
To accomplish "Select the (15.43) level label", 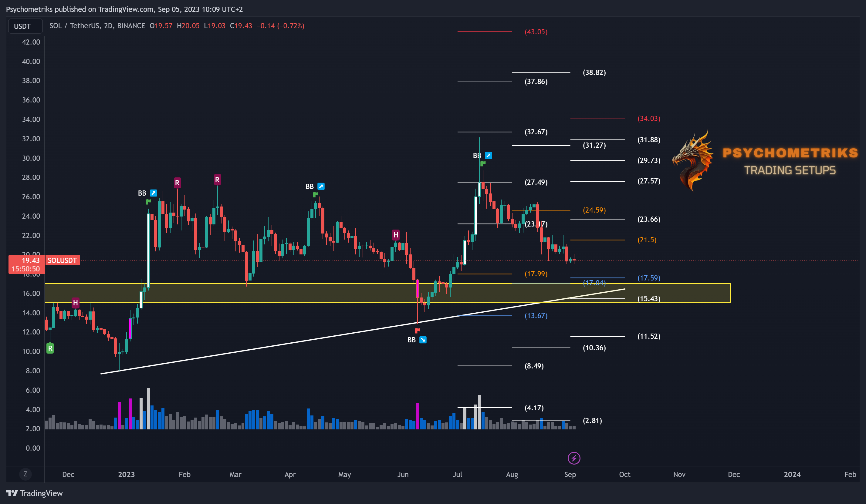I will [x=649, y=299].
